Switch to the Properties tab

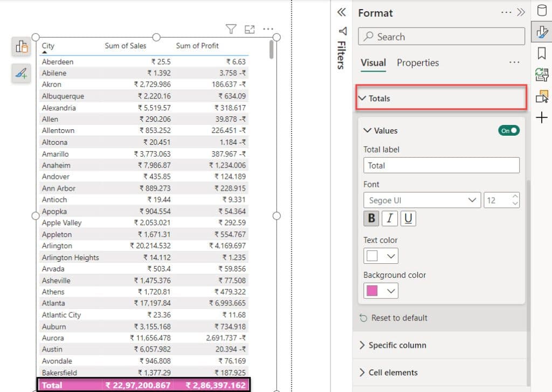[418, 62]
